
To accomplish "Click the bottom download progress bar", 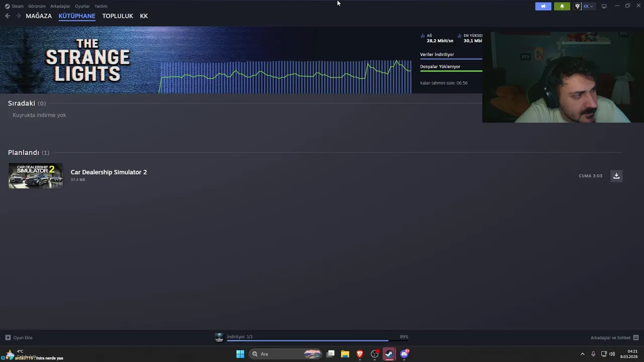I will point(317,340).
